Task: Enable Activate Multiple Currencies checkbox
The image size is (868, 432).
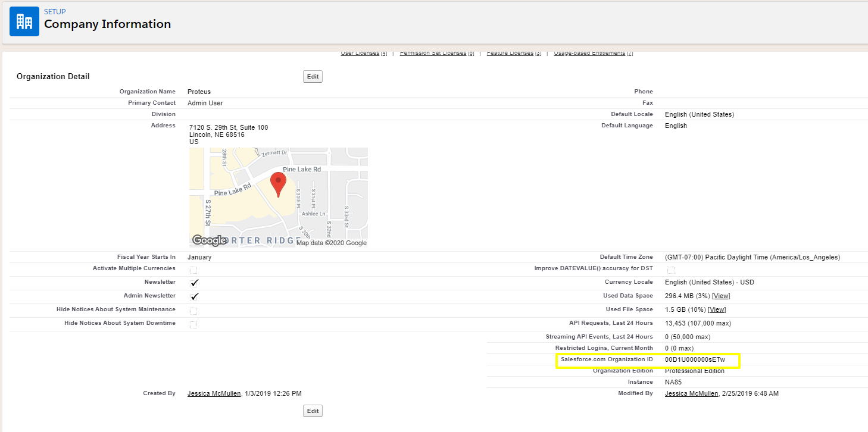Action: 193,270
